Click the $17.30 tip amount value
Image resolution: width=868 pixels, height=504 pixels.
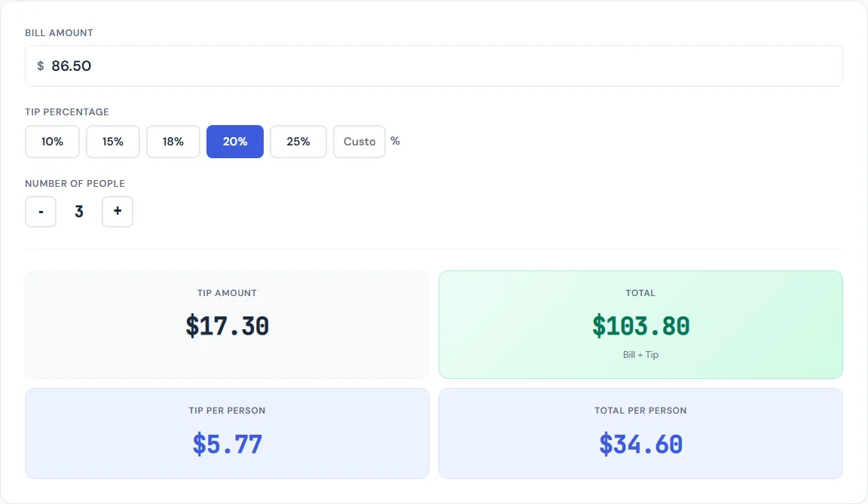(x=227, y=325)
